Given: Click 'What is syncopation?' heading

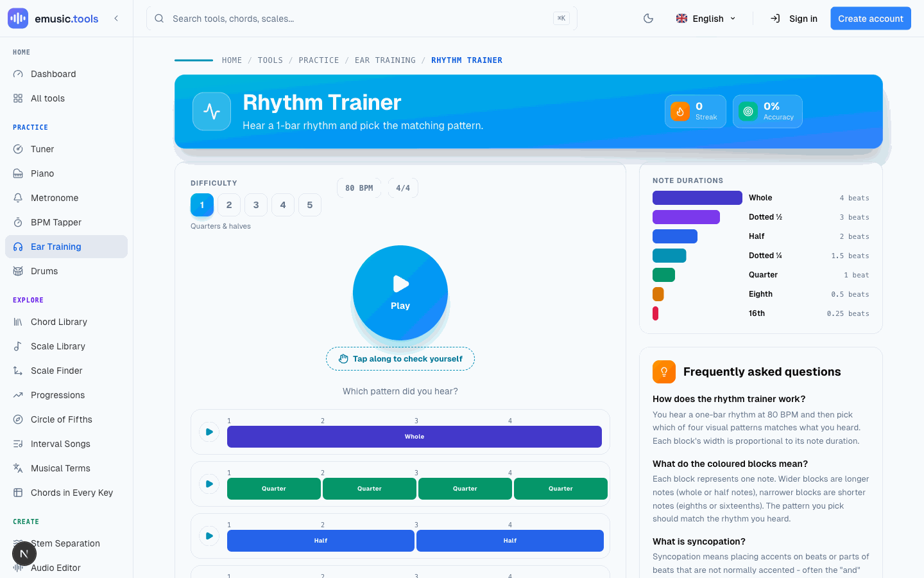Looking at the screenshot, I should pyautogui.click(x=699, y=541).
